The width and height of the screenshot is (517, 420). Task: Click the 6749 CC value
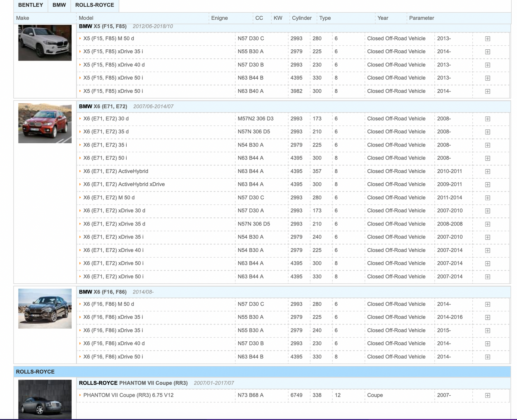(297, 395)
